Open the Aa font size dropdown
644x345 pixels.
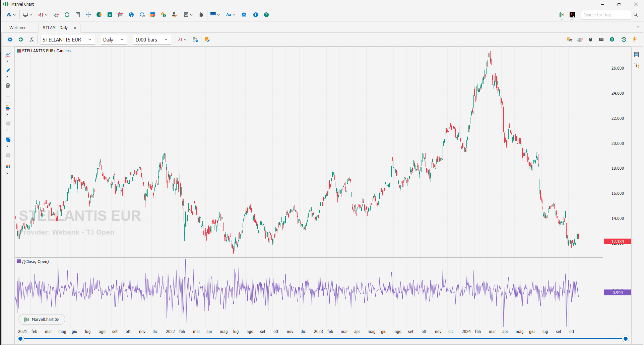[231, 15]
